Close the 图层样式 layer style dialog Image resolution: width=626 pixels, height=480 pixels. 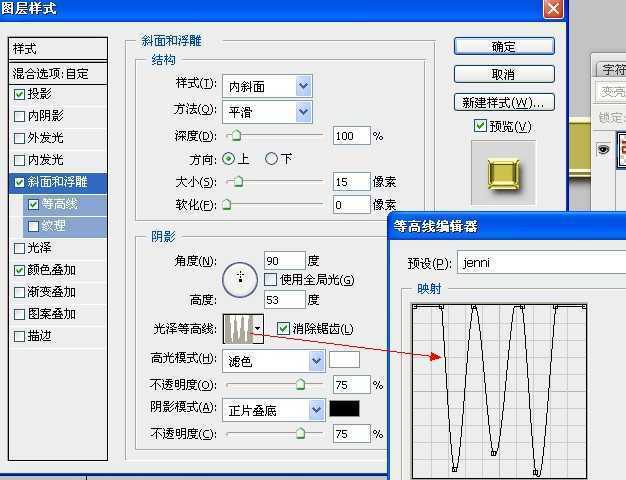(x=553, y=8)
